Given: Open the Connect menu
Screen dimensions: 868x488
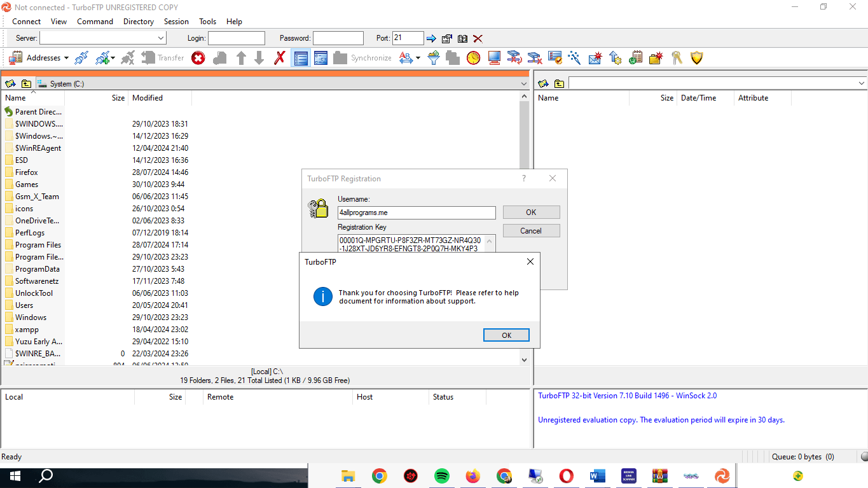Looking at the screenshot, I should point(27,21).
